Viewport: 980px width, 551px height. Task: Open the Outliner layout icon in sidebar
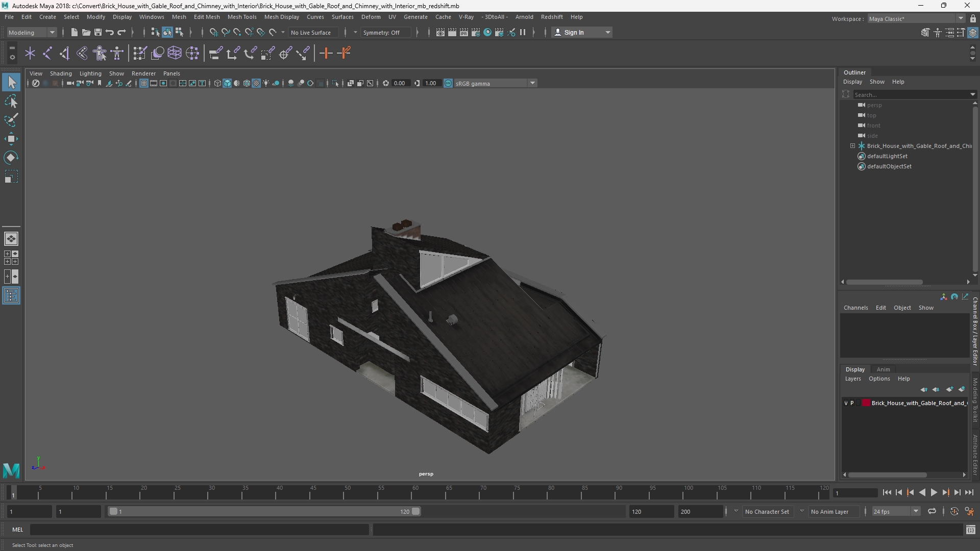tap(11, 296)
